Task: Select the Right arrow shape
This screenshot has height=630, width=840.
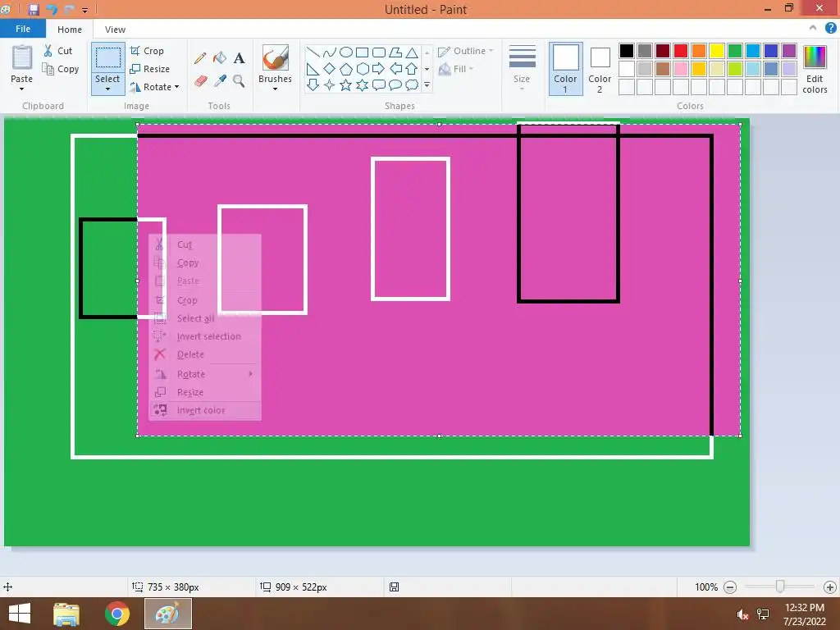Action: point(379,69)
